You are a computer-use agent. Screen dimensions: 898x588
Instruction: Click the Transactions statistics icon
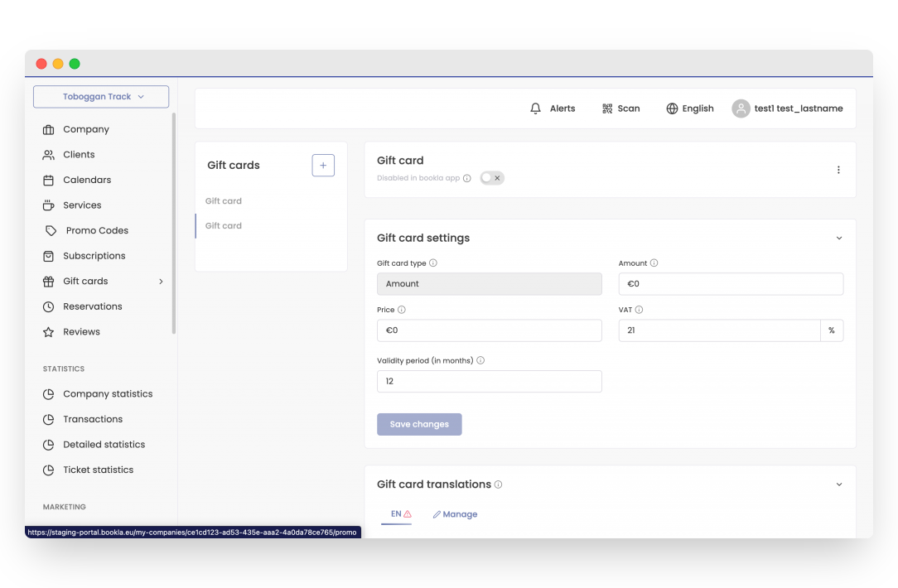click(x=48, y=419)
